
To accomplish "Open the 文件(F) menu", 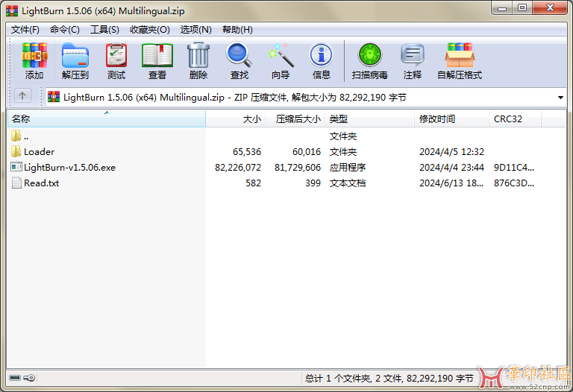I will tap(25, 30).
